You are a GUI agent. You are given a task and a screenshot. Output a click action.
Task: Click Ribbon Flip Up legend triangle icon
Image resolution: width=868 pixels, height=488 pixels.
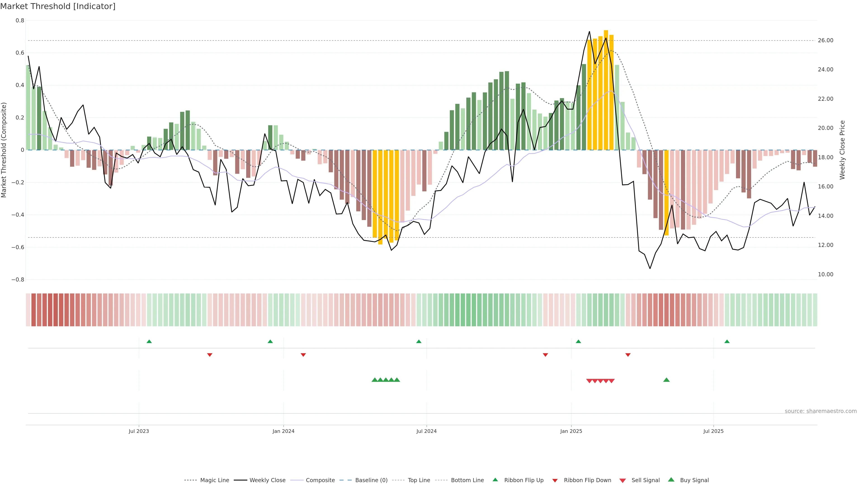click(495, 480)
